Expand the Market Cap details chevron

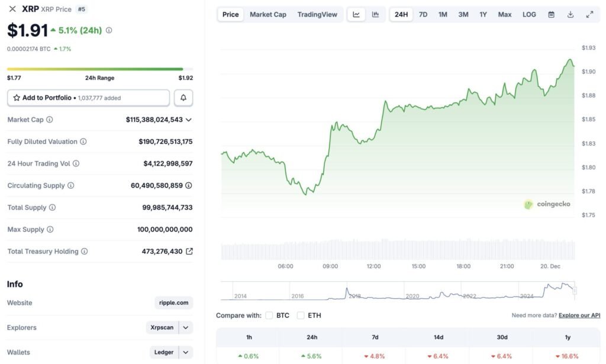(188, 119)
